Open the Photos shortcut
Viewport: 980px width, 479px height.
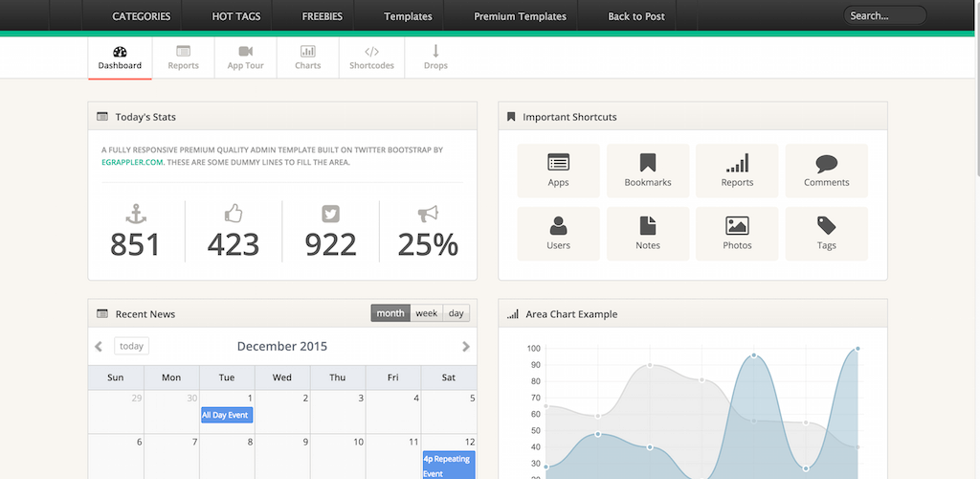(x=737, y=233)
